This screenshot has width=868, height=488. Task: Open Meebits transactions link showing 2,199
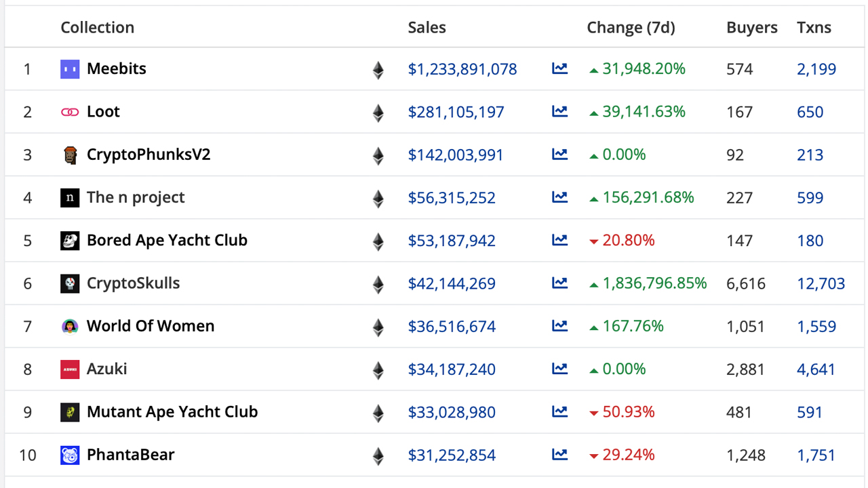tap(816, 68)
